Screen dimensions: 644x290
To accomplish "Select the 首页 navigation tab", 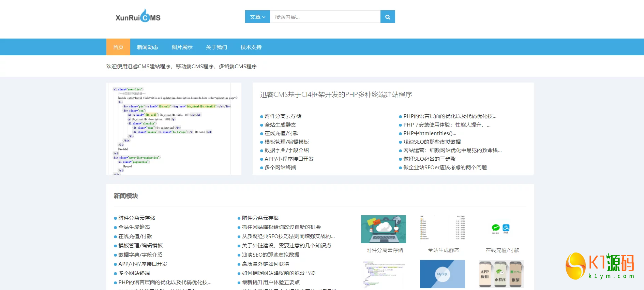I will pyautogui.click(x=118, y=47).
